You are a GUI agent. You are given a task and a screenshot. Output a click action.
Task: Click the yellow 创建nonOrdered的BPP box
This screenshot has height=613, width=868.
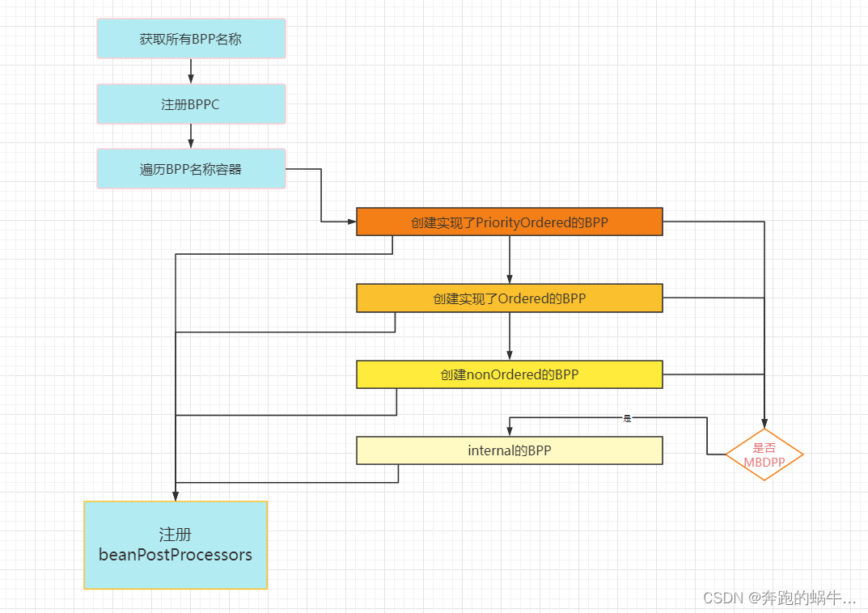[x=510, y=374]
